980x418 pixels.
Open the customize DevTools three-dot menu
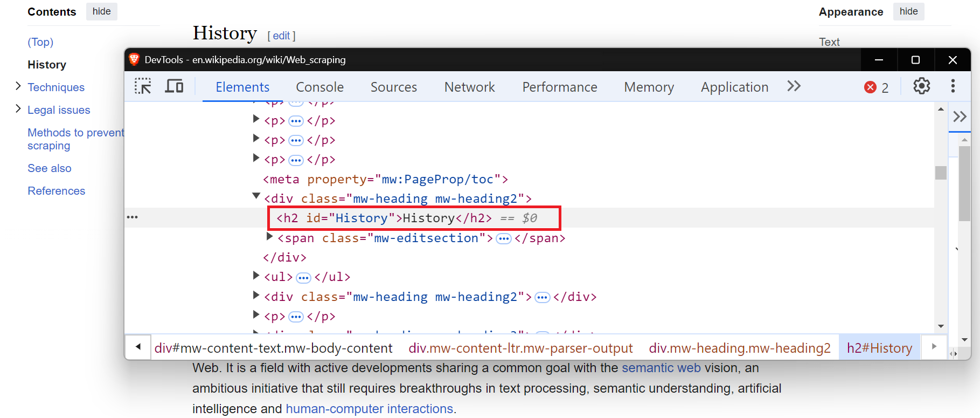[953, 86]
